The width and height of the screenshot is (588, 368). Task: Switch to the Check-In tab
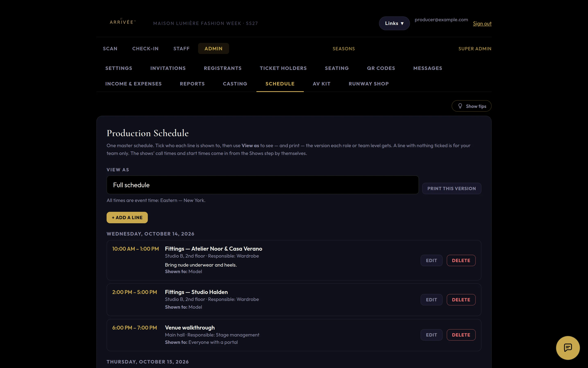coord(145,48)
